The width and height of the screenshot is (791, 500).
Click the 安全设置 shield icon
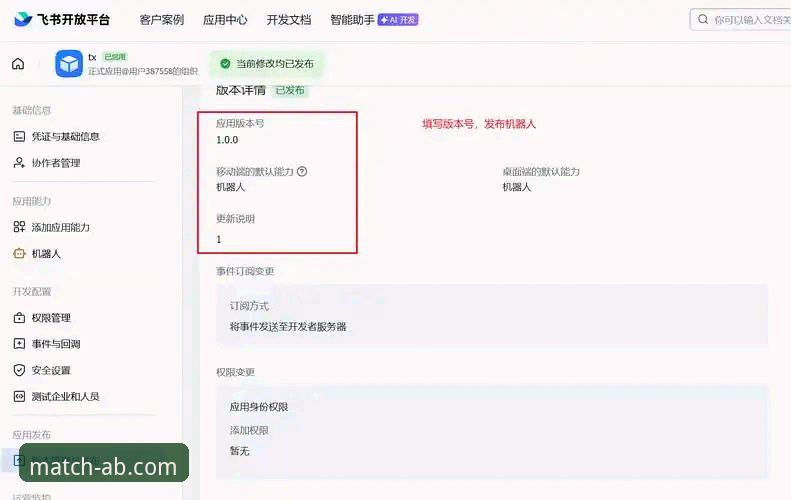[x=19, y=370]
